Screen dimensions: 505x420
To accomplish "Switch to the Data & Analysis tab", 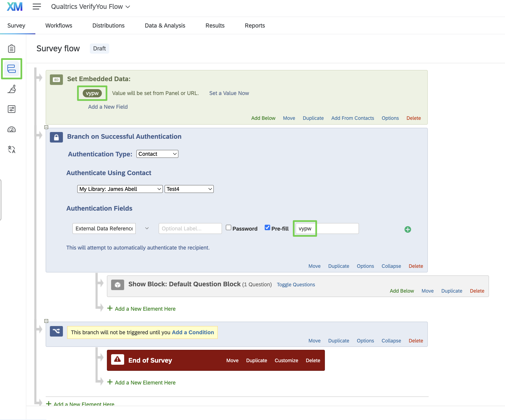I will pos(165,25).
